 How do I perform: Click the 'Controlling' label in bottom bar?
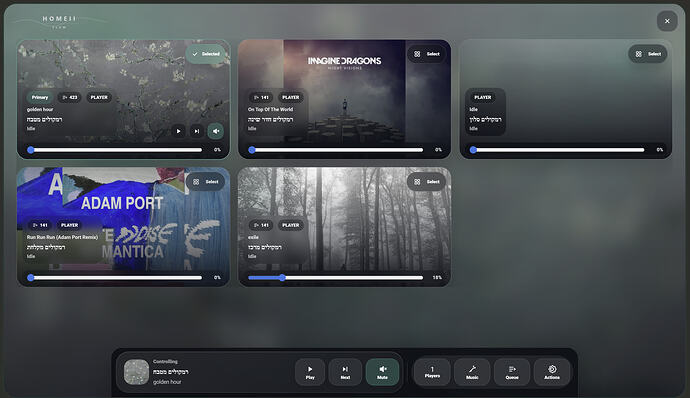point(165,361)
